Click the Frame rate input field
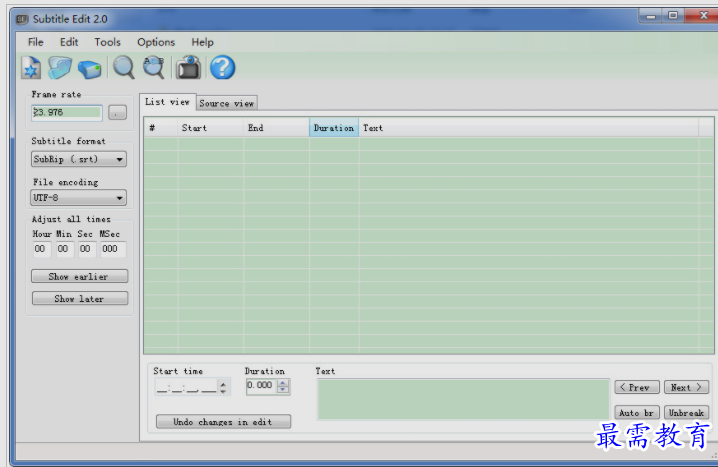 coord(66,113)
